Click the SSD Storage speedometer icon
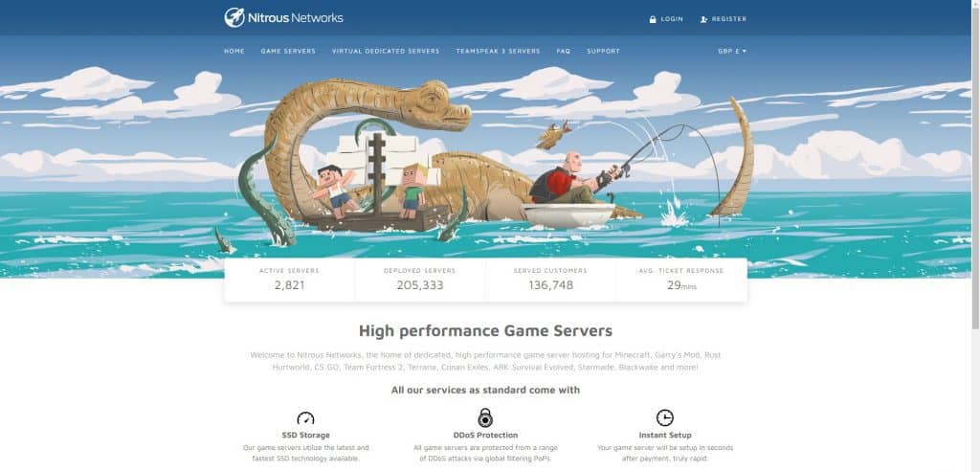Screen dimensions: 980x472 305,417
